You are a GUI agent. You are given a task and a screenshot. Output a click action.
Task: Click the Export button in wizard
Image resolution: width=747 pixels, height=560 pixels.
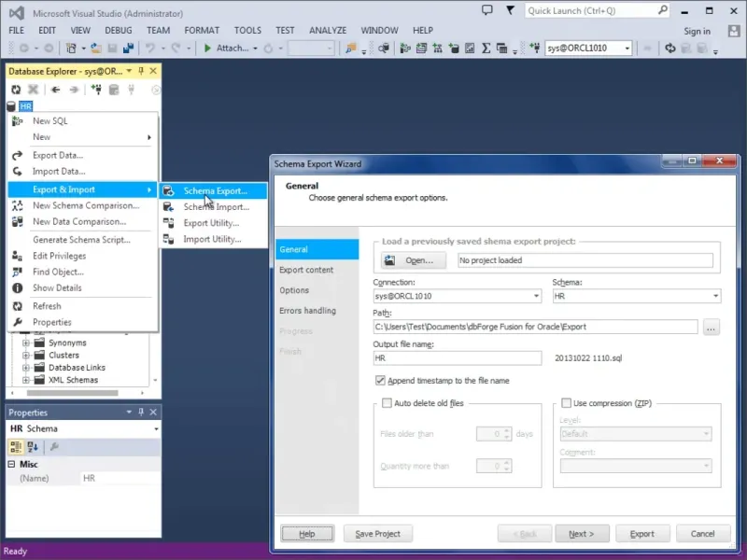[x=642, y=534]
